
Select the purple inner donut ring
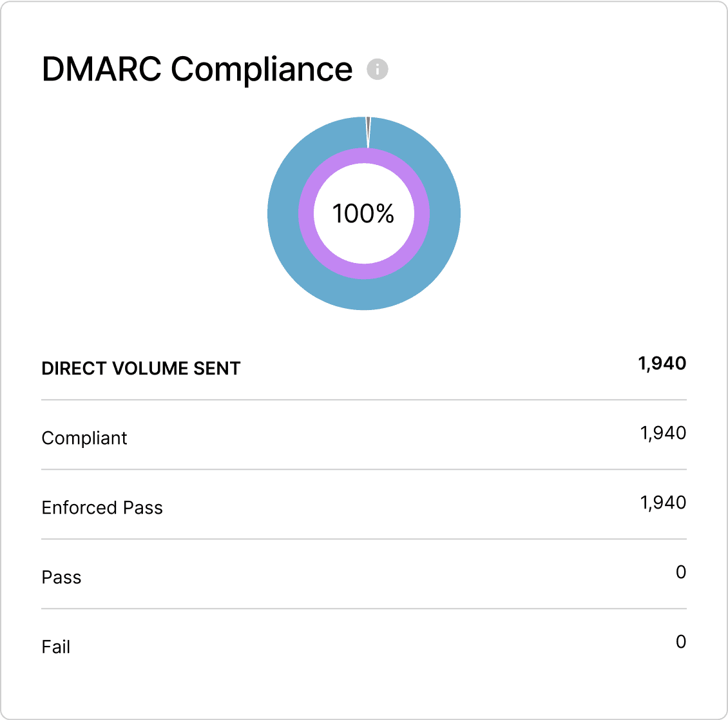(306, 213)
